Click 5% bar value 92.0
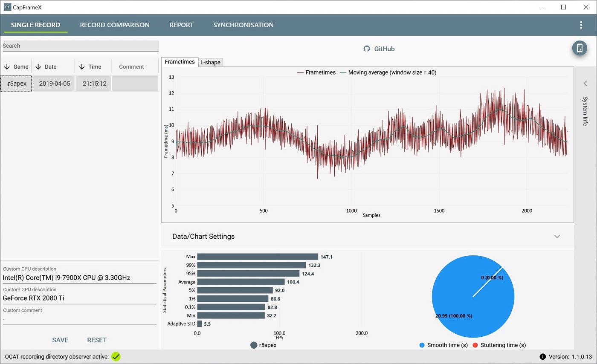 click(280, 291)
